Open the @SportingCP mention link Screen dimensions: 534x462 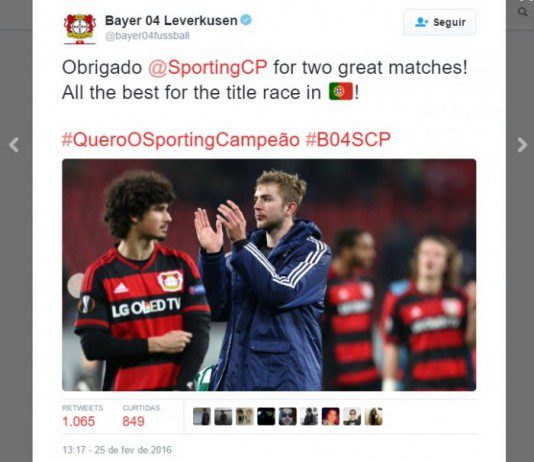pyautogui.click(x=208, y=67)
